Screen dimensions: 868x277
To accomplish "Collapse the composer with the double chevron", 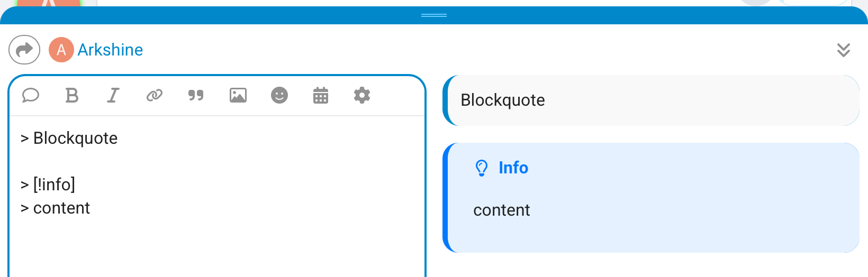I will coord(844,50).
